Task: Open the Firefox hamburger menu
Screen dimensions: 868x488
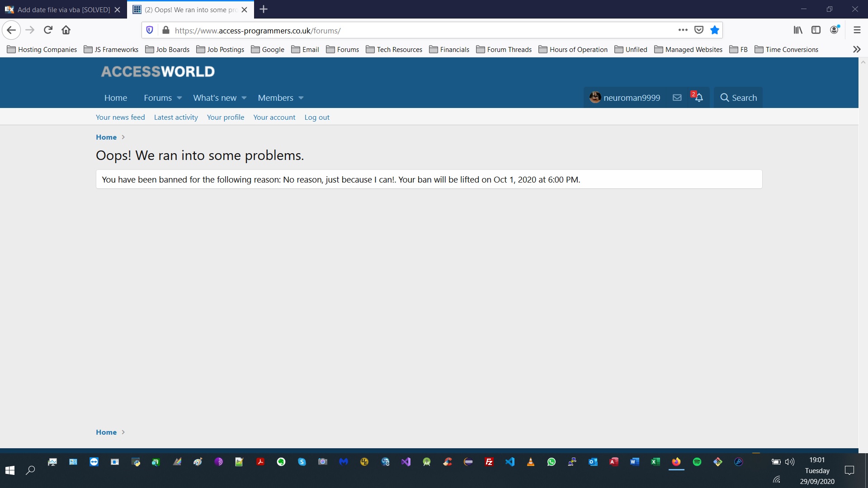Action: coord(857,30)
